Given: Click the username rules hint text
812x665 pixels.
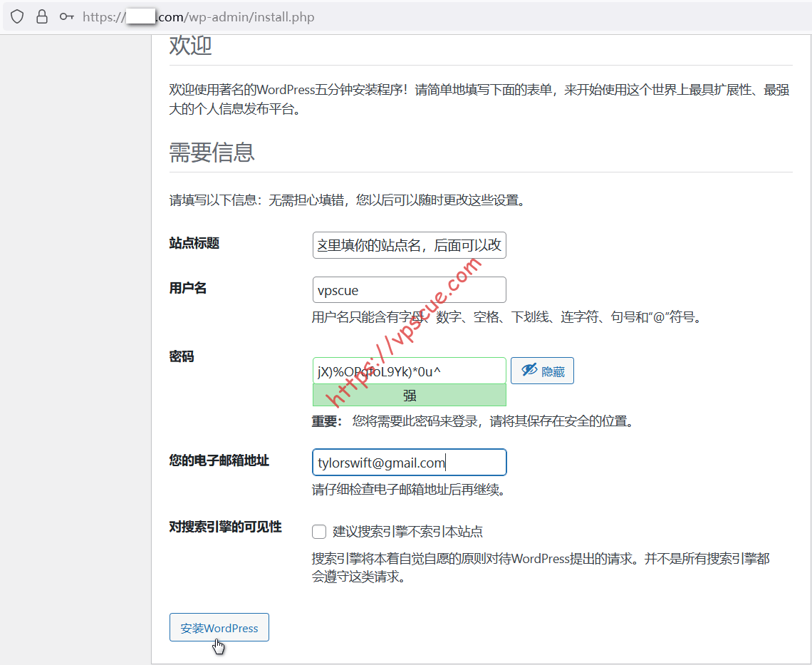Looking at the screenshot, I should point(507,317).
